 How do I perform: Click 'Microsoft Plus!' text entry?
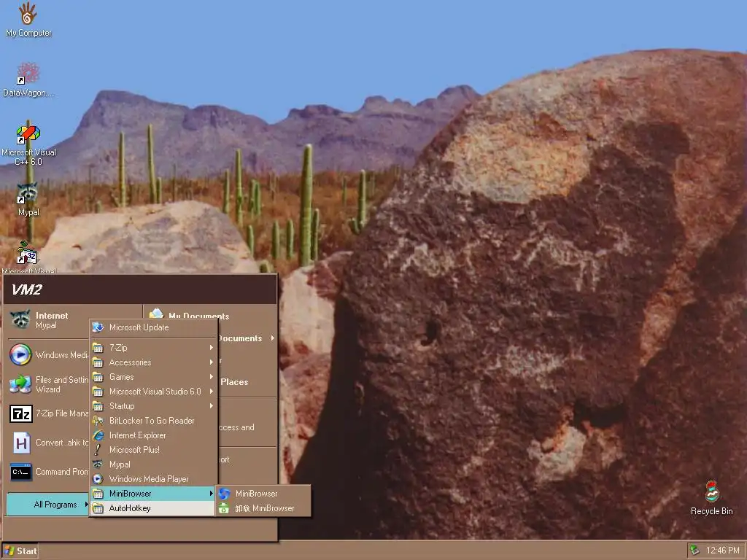(x=134, y=449)
